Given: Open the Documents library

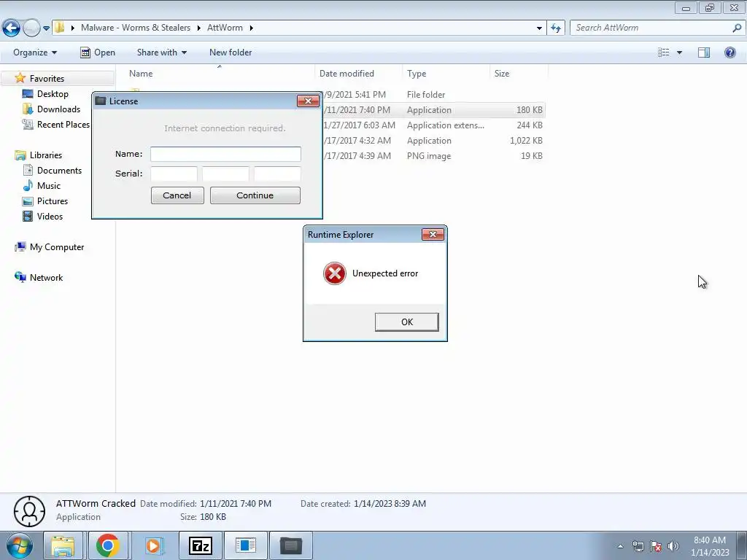Looking at the screenshot, I should point(59,171).
